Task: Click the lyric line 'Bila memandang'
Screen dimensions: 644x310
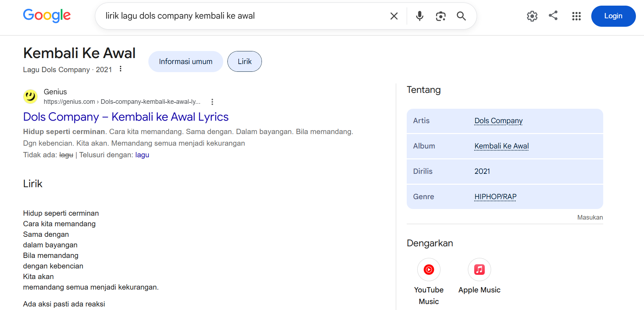Action: coord(51,255)
